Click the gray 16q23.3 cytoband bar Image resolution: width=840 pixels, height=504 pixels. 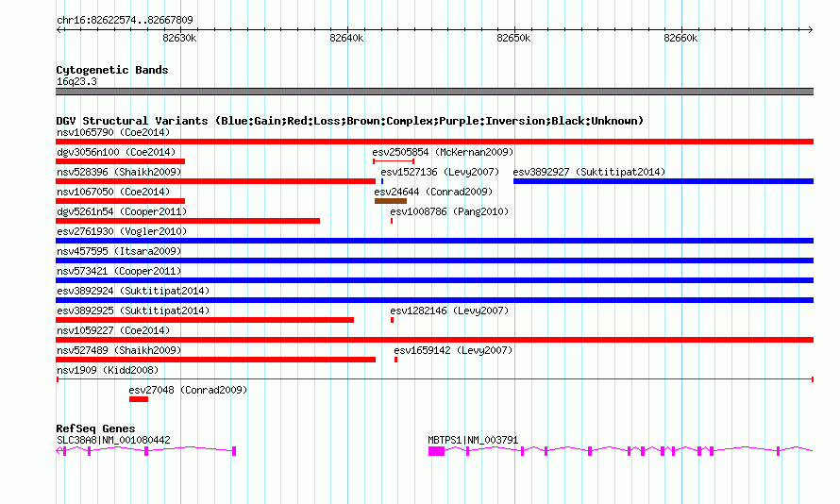tap(434, 92)
